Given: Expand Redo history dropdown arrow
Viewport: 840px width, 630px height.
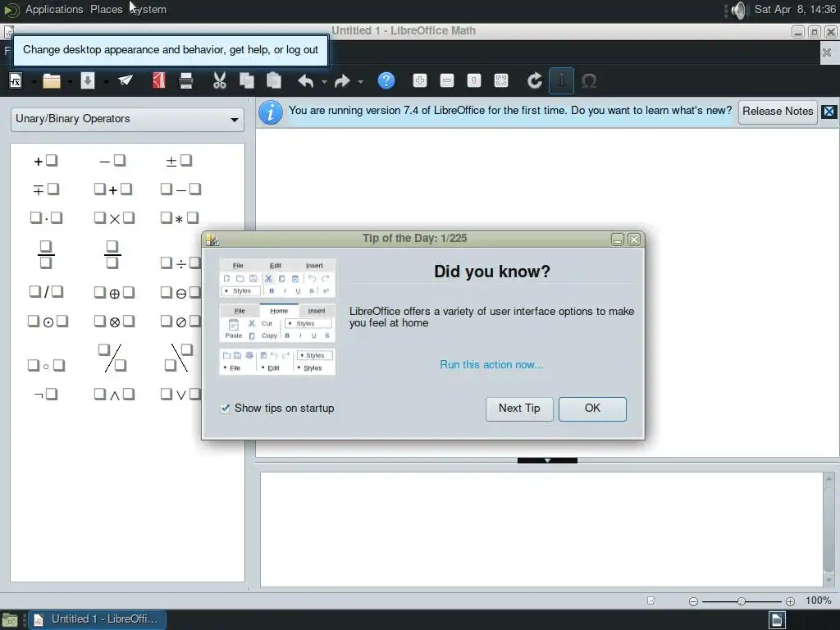Looking at the screenshot, I should tap(361, 82).
